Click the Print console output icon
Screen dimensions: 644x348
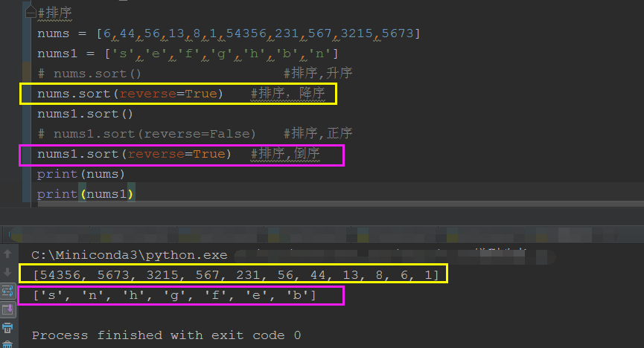tap(7, 327)
